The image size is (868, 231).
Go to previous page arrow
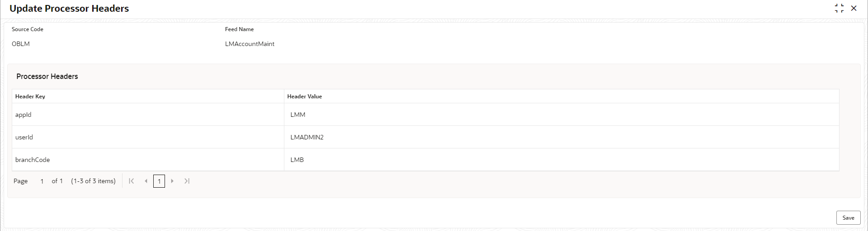coord(146,181)
